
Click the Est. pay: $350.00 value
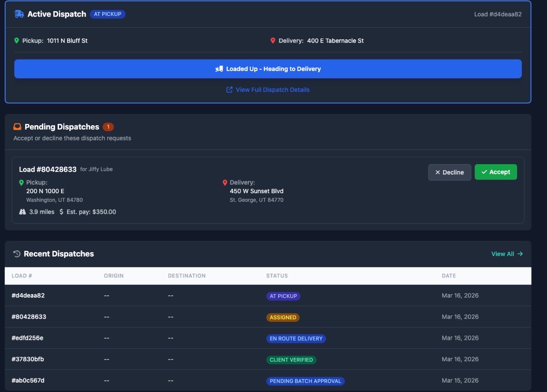[91, 212]
